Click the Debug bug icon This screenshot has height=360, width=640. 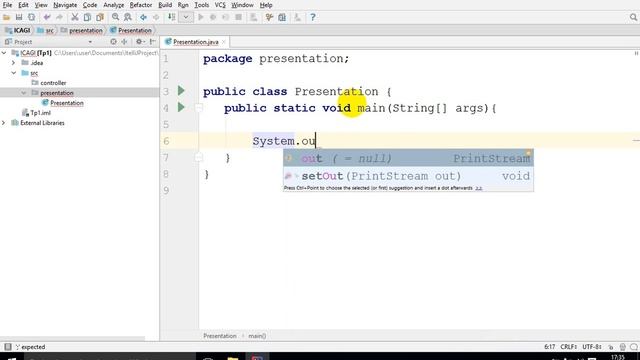pyautogui.click(x=213, y=17)
